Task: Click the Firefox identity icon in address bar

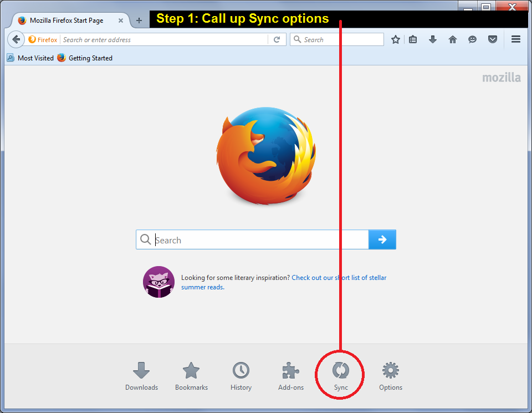Action: pyautogui.click(x=43, y=40)
